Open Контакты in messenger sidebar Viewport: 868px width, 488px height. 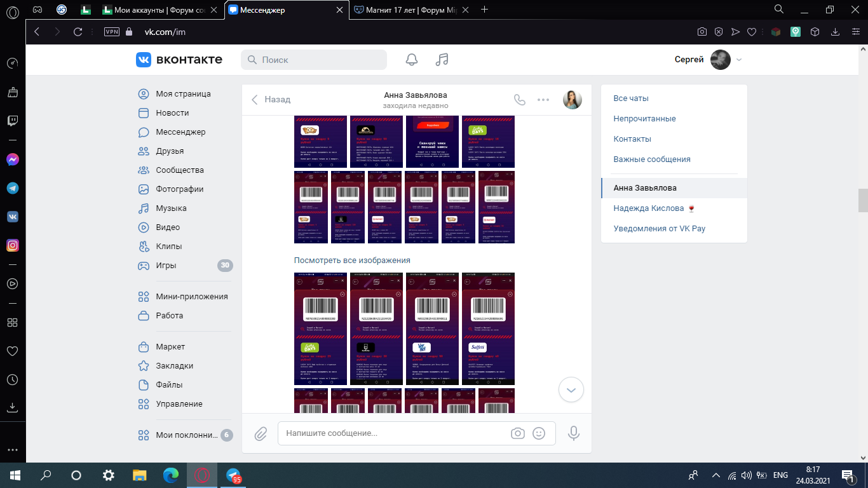pyautogui.click(x=632, y=139)
